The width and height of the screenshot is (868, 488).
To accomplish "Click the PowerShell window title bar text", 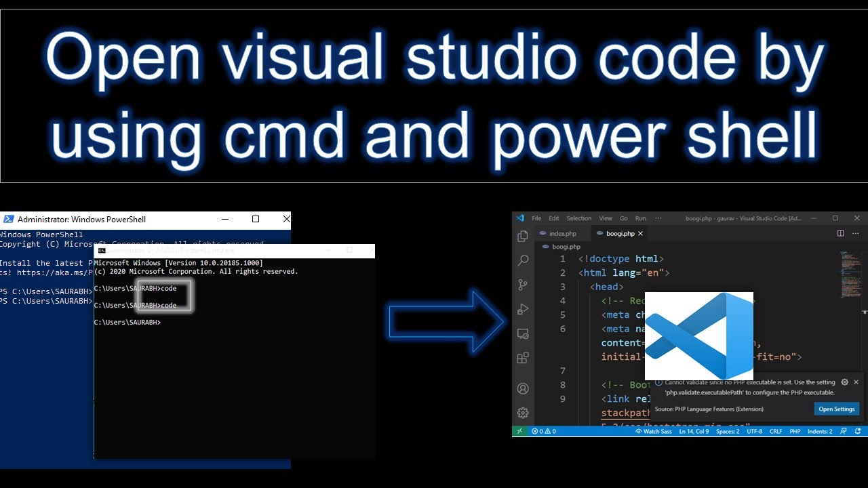I will tap(81, 219).
